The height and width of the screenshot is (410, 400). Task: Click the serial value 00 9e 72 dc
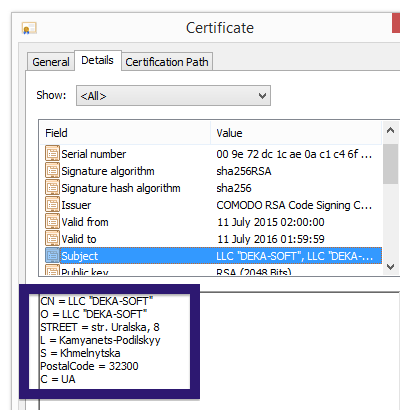tap(294, 154)
